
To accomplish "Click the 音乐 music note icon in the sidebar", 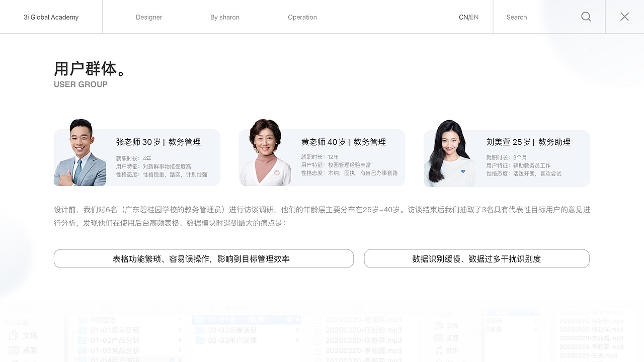I will (439, 350).
